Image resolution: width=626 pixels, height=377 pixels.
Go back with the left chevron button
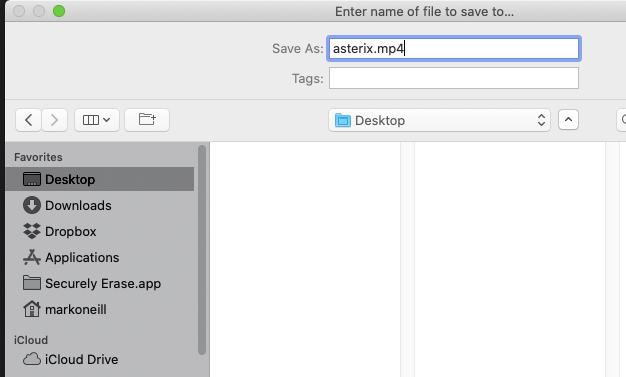coord(28,120)
